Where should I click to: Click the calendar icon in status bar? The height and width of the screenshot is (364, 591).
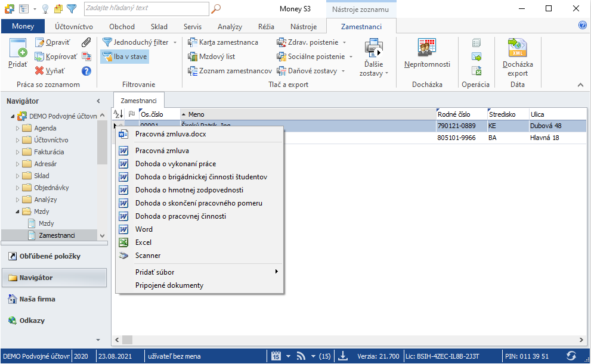(x=276, y=356)
